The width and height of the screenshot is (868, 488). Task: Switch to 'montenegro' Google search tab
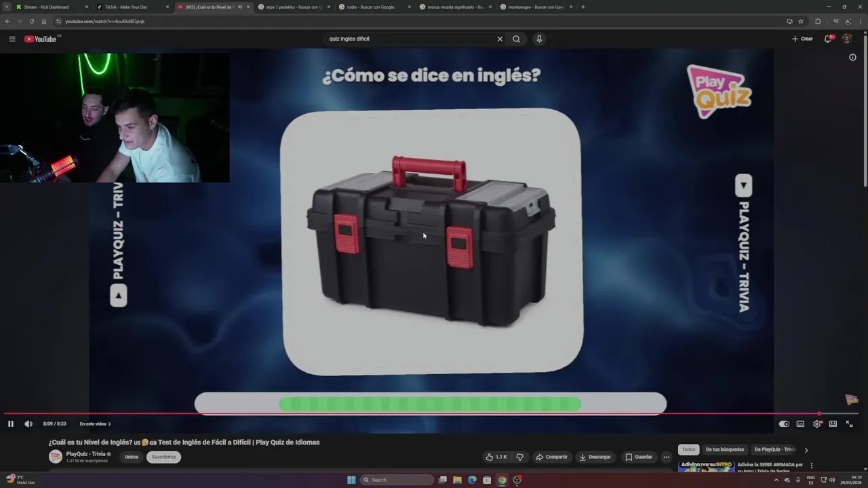click(x=536, y=7)
